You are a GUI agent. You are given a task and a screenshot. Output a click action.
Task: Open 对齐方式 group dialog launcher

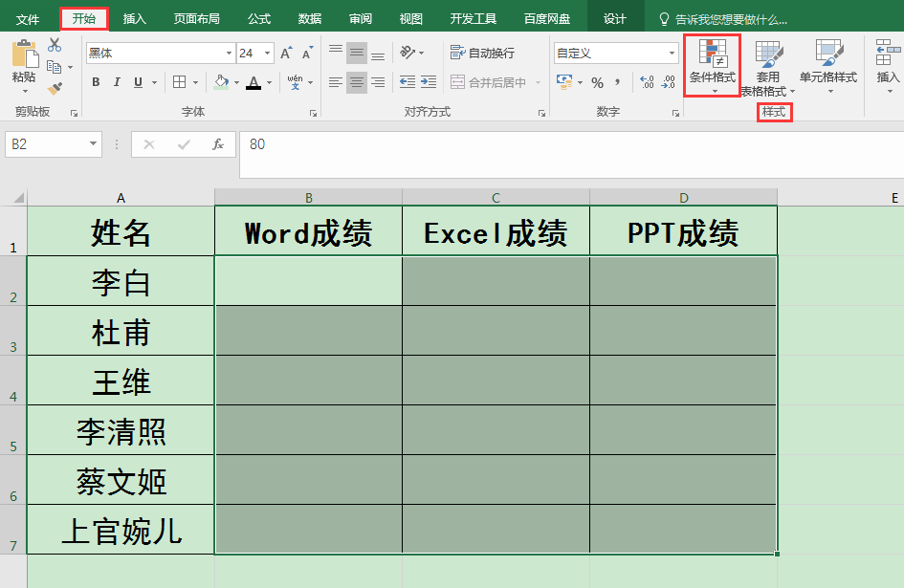click(x=541, y=114)
